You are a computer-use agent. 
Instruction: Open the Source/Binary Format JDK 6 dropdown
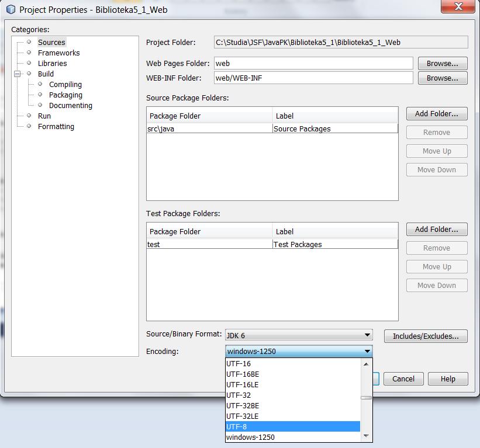pyautogui.click(x=299, y=335)
